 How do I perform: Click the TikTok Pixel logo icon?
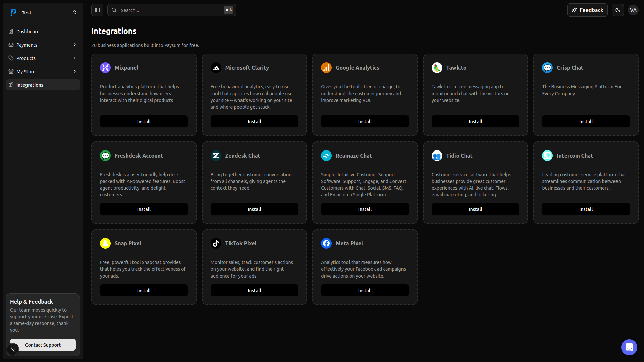click(x=216, y=243)
